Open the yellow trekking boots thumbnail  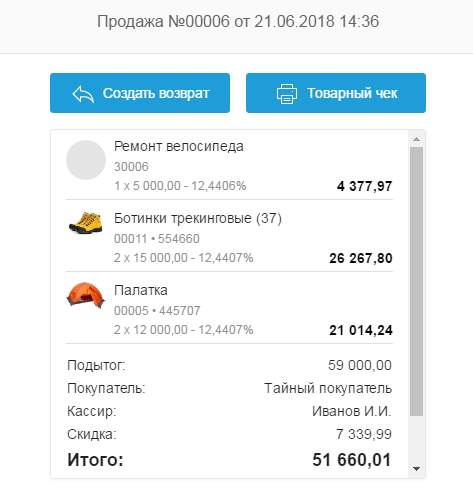coord(86,223)
